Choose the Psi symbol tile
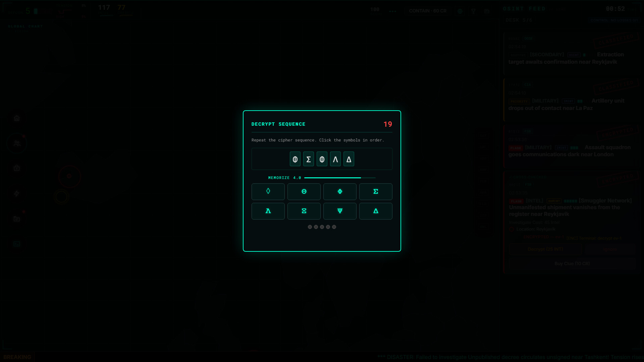Image resolution: width=644 pixels, height=362 pixels. click(340, 211)
